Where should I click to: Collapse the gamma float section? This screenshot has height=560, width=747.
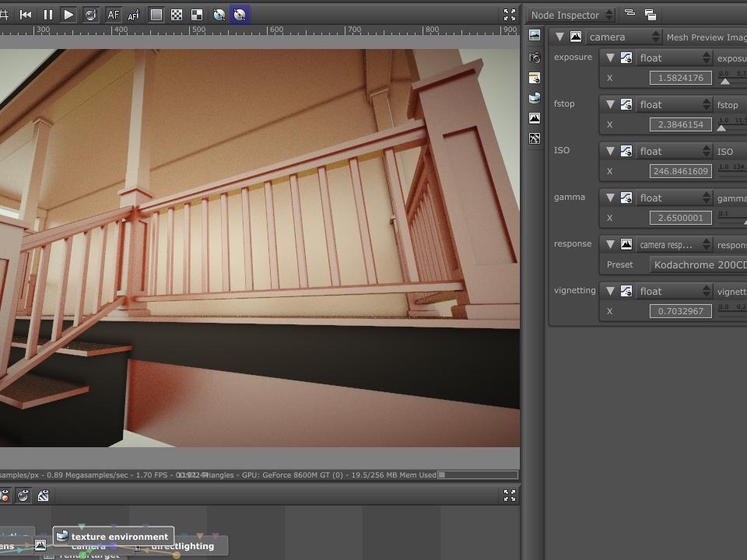[610, 198]
